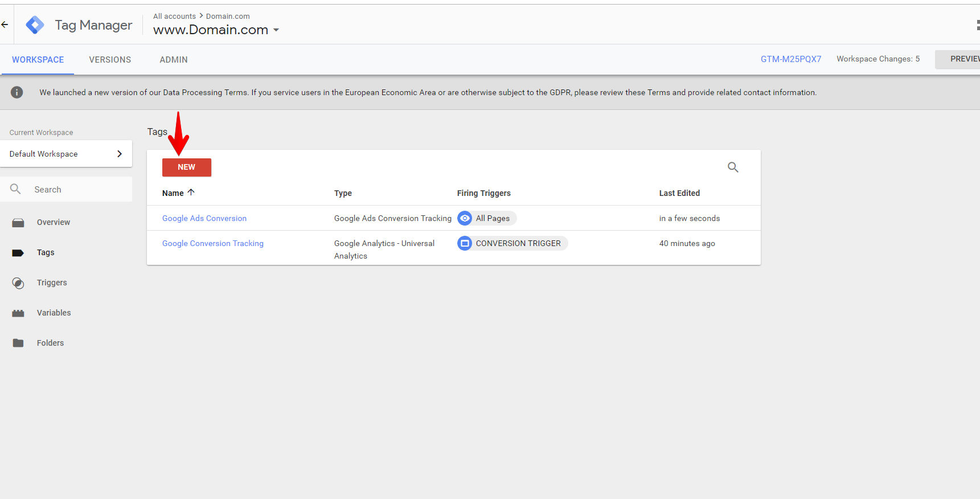
Task: Create a new tag with NEW button
Action: [x=187, y=167]
